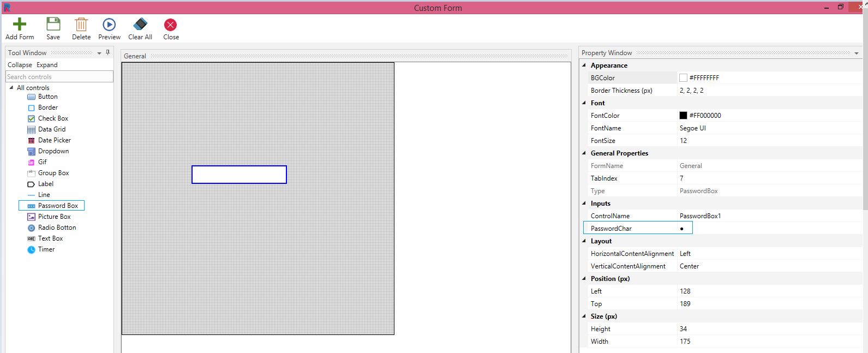Launch Preview of the custom form
The image size is (868, 353).
(x=109, y=25)
